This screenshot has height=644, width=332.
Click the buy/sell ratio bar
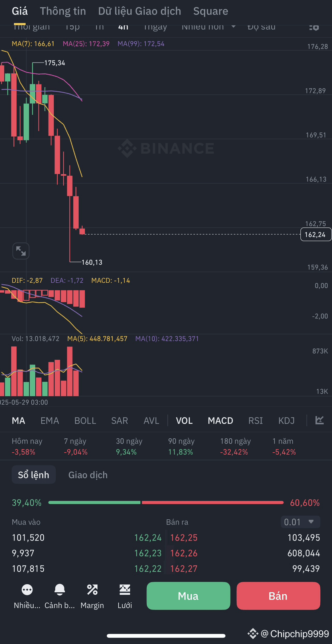click(166, 502)
